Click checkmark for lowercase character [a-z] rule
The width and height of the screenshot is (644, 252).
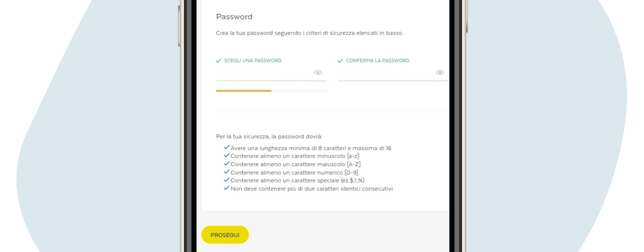(x=226, y=156)
